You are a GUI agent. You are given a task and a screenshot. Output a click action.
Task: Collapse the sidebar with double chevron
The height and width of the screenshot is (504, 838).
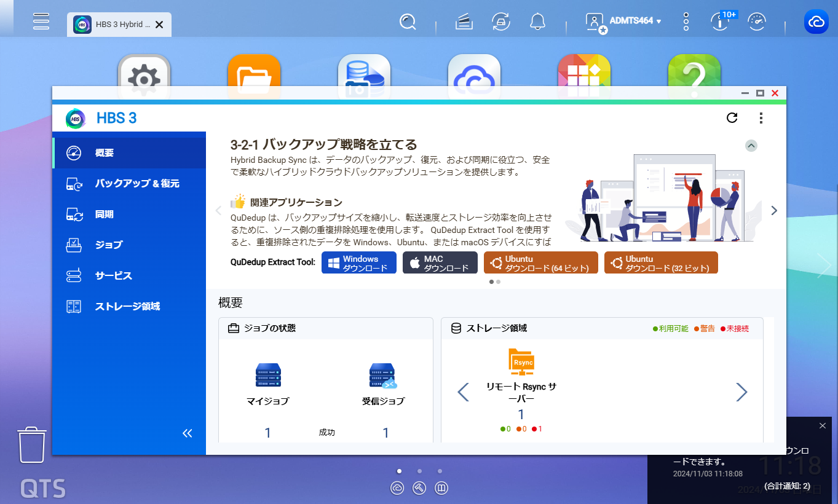(188, 433)
